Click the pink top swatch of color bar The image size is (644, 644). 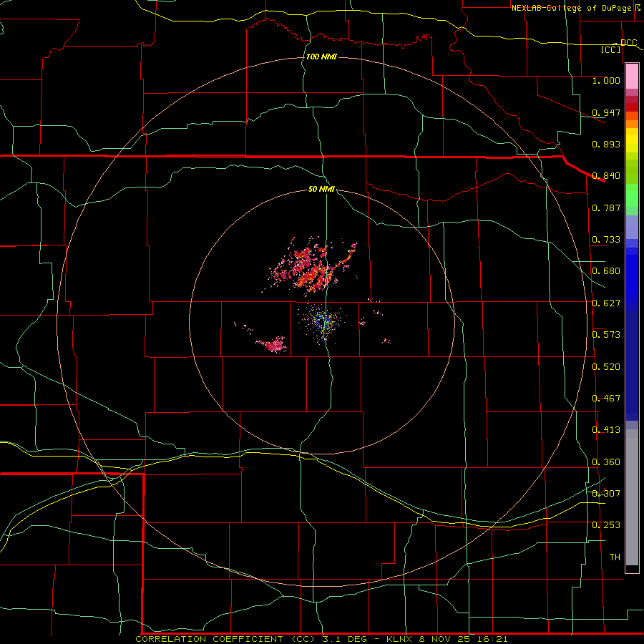coord(632,77)
